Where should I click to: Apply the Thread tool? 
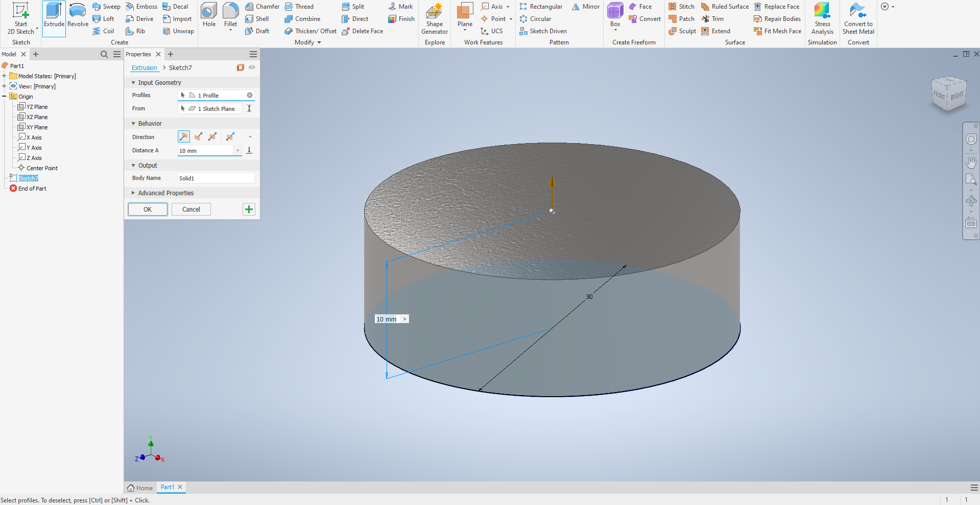299,7
